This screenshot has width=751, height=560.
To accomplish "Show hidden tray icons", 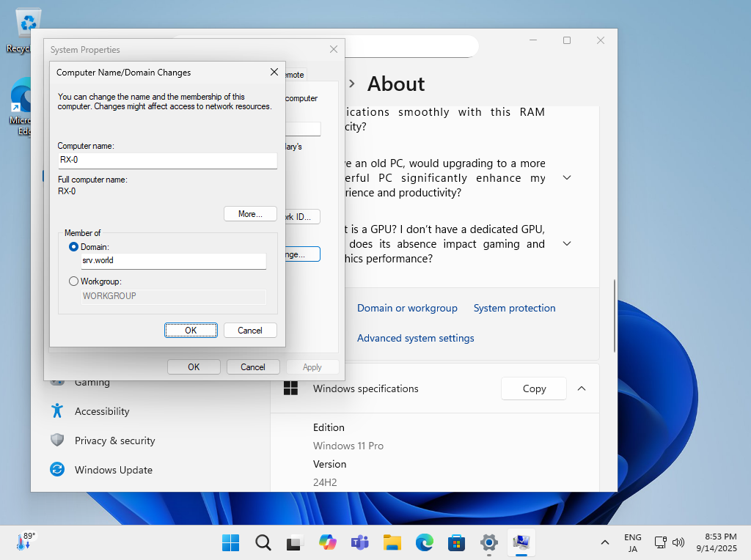I will [605, 542].
